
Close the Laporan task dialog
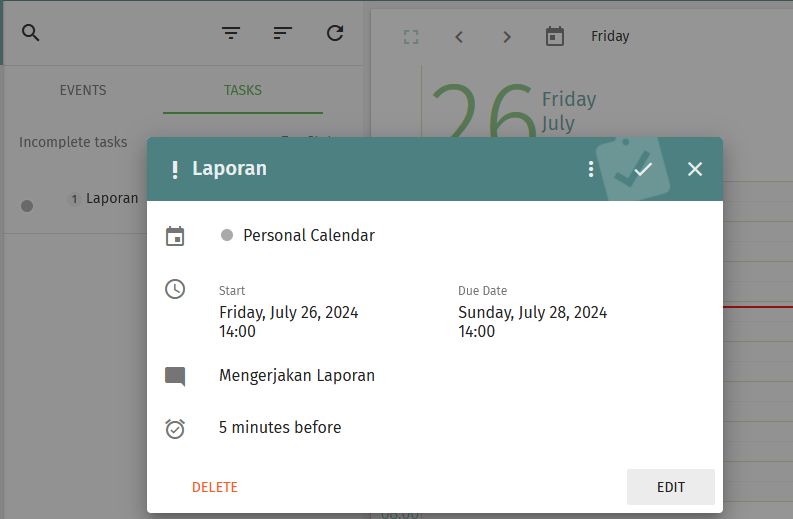click(x=695, y=169)
